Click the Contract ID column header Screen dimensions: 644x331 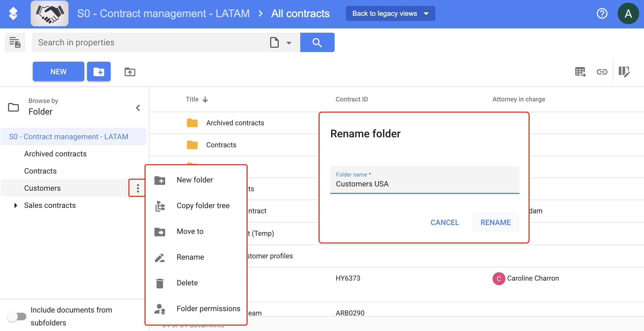tap(352, 99)
